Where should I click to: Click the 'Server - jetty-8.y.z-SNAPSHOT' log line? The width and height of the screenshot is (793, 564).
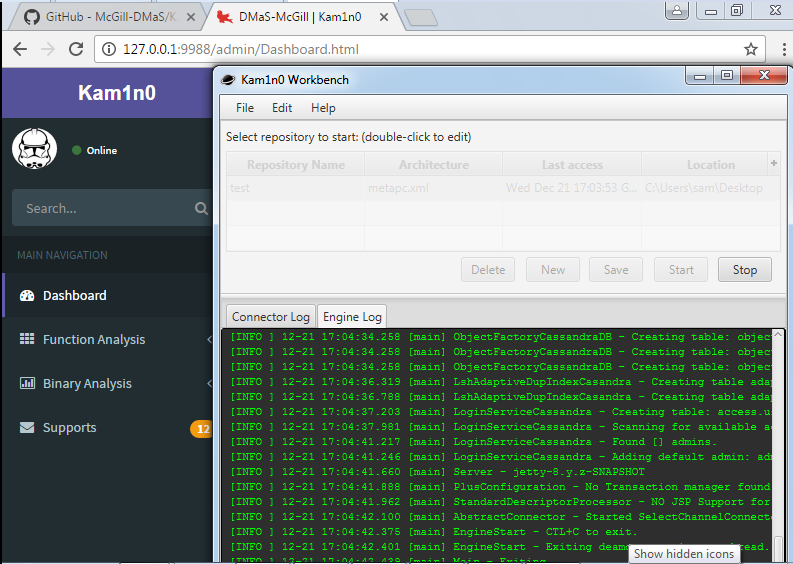click(437, 471)
